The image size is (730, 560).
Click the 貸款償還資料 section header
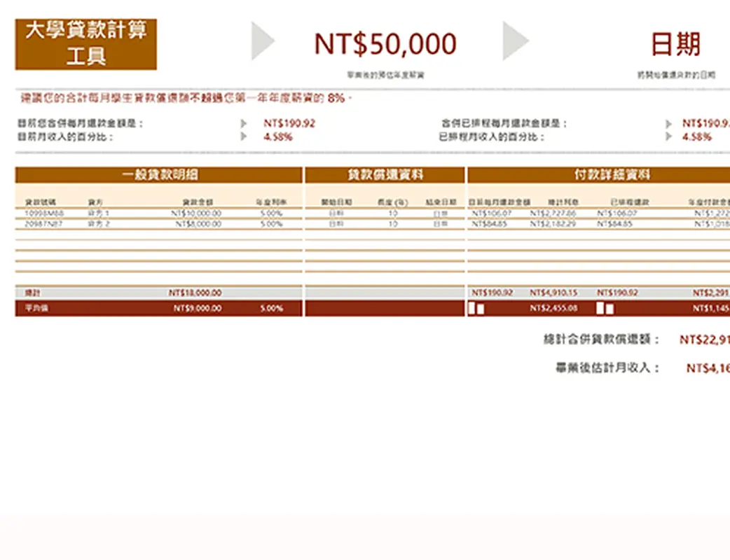click(x=385, y=175)
